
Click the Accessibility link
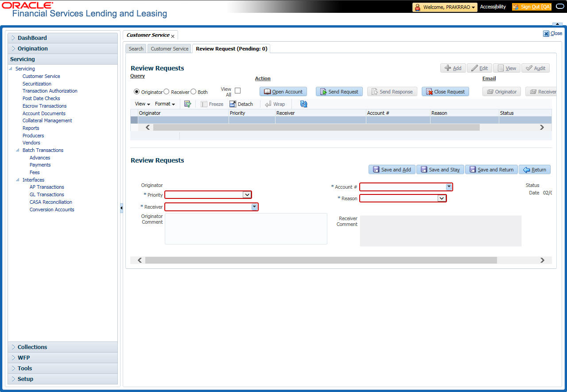coord(493,7)
